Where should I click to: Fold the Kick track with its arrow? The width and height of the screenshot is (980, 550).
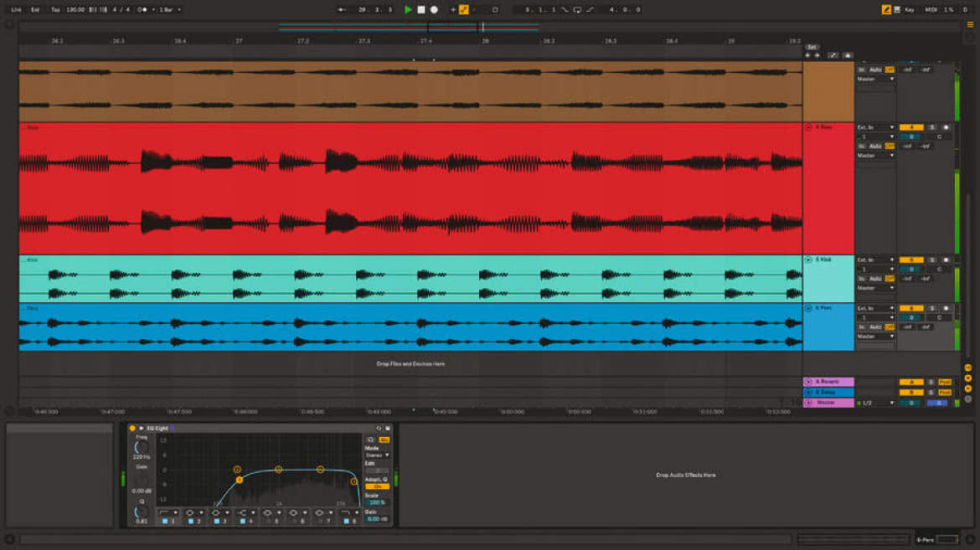[x=808, y=260]
